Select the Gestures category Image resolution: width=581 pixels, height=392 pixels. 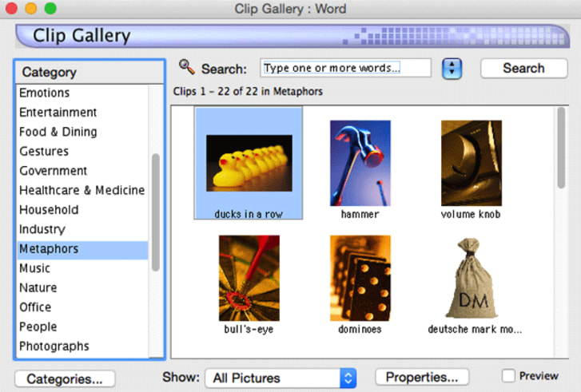[x=82, y=151]
